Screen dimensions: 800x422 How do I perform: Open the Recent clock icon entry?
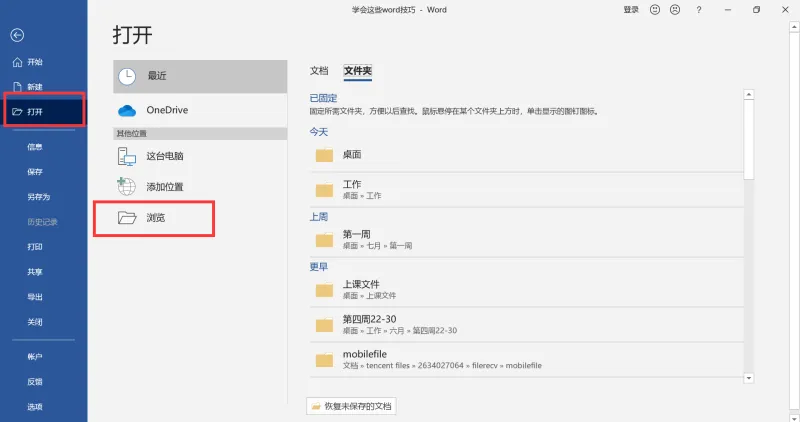pyautogui.click(x=127, y=77)
